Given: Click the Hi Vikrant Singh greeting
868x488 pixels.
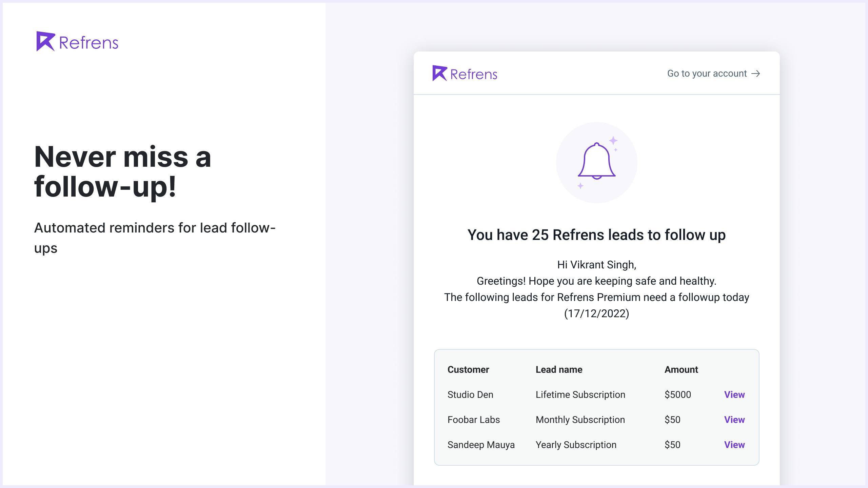Looking at the screenshot, I should point(597,265).
